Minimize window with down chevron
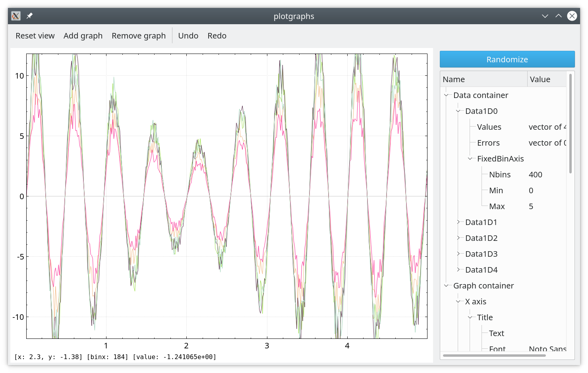The height and width of the screenshot is (373, 588). tap(545, 16)
